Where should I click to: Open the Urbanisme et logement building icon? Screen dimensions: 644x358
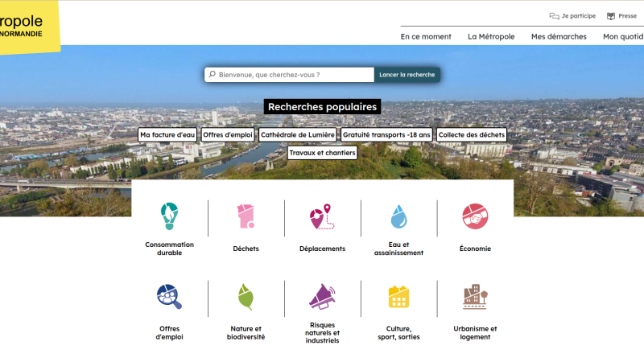(475, 297)
